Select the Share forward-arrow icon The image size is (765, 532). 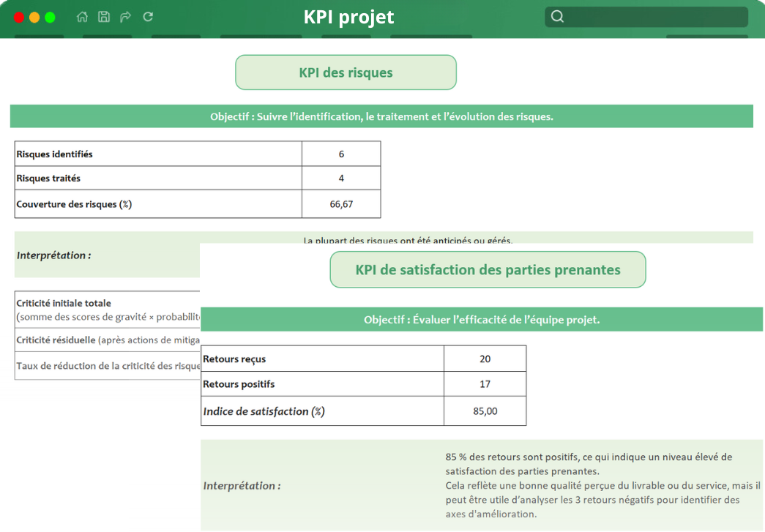125,16
